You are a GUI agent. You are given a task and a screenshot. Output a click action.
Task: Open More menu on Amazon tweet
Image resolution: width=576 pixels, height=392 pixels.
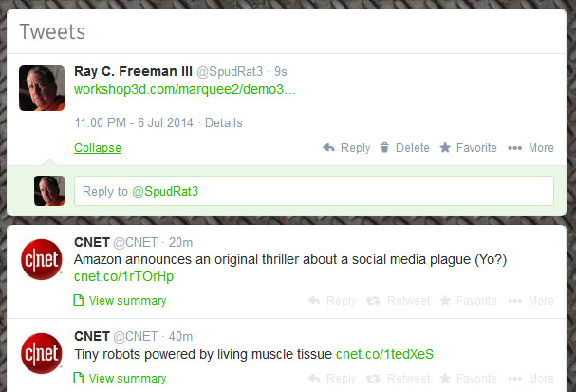coord(530,301)
